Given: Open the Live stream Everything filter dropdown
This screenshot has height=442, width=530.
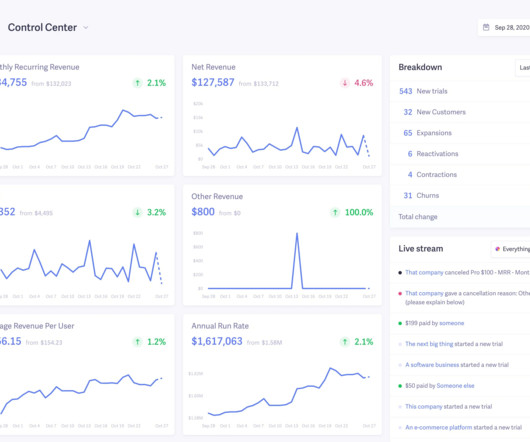Looking at the screenshot, I should coord(510,249).
